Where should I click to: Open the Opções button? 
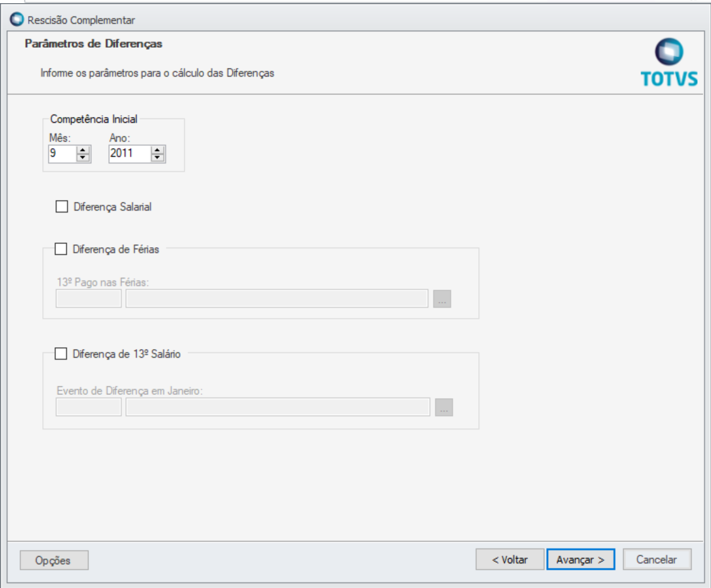pos(54,560)
